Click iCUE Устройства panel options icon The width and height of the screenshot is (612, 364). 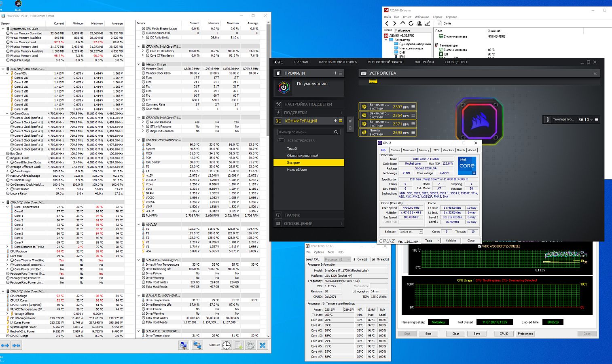[x=595, y=73]
